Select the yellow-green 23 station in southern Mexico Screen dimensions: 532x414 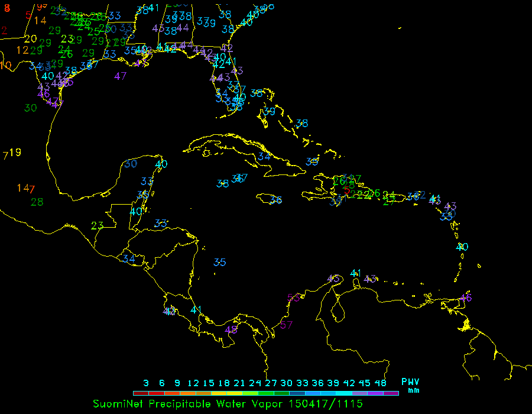coord(98,225)
